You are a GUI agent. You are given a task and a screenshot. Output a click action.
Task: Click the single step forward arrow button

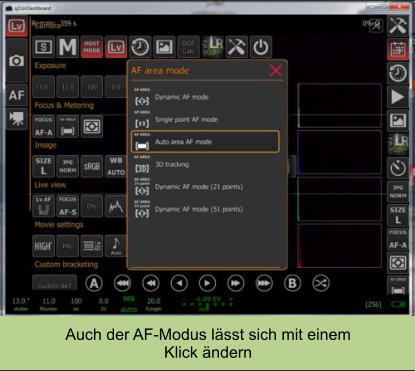(x=207, y=283)
